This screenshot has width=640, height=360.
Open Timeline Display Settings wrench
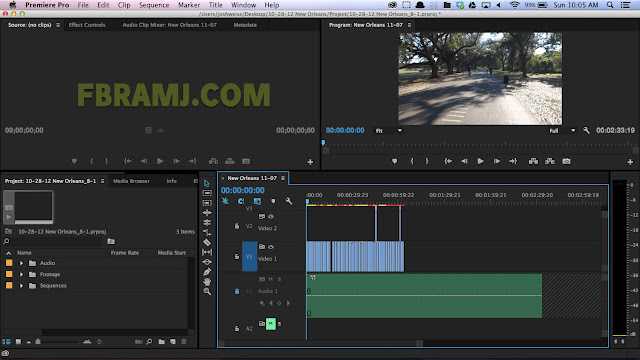coord(289,201)
